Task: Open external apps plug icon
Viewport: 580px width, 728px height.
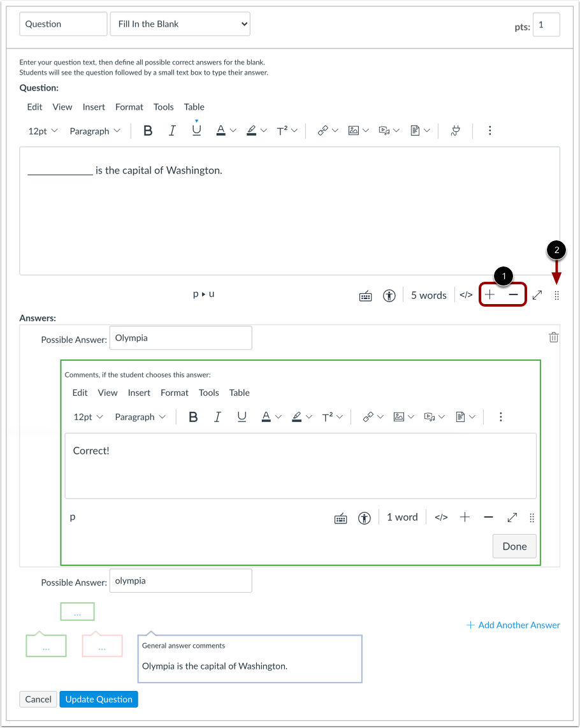Action: [456, 131]
